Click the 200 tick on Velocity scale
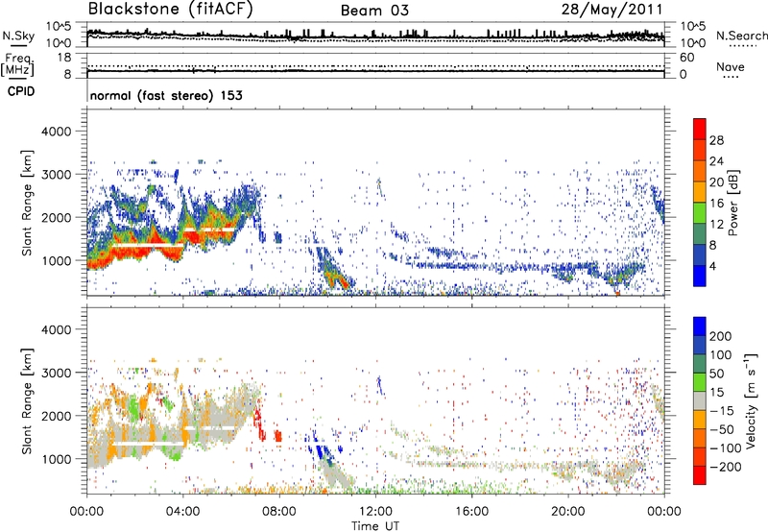The height and width of the screenshot is (532, 768). 721,336
